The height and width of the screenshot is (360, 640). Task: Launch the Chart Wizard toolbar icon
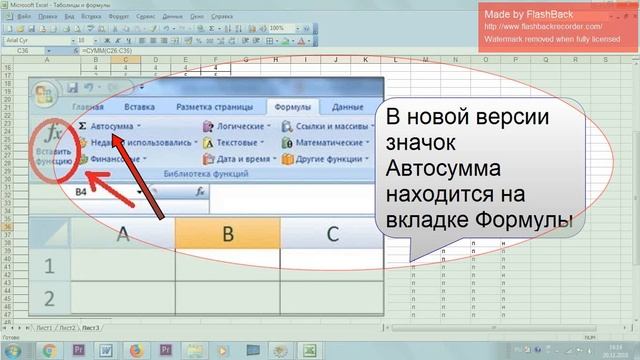pos(252,29)
